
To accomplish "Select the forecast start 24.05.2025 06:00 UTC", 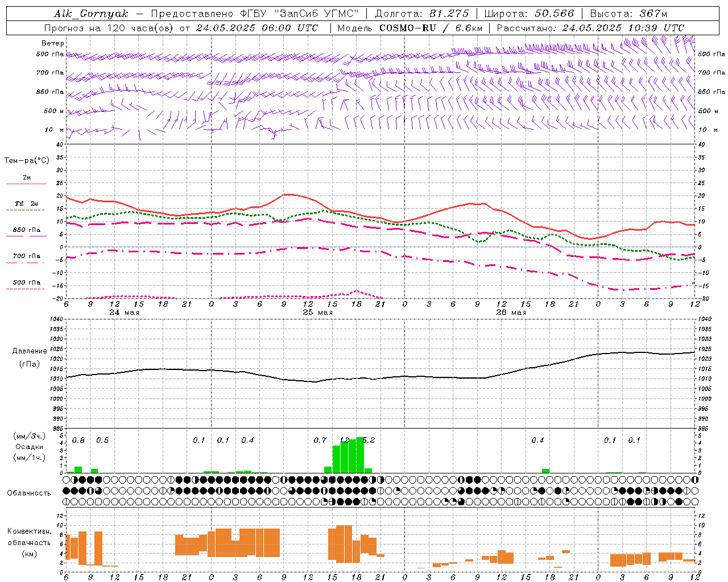I will point(257,28).
